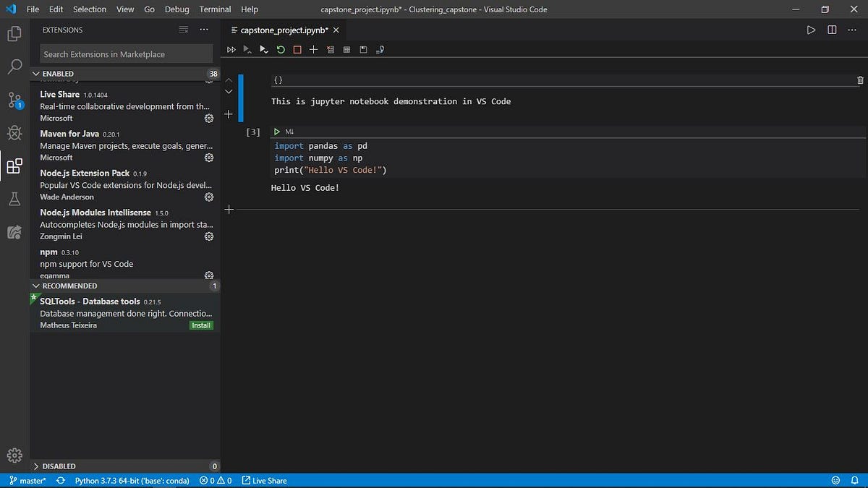Clear all cell outputs
The image size is (868, 488).
[x=331, y=50]
